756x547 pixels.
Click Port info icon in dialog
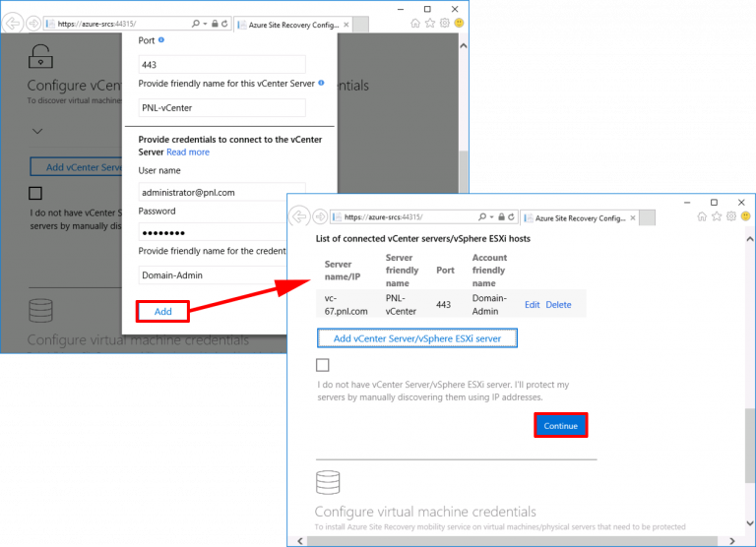click(x=161, y=40)
